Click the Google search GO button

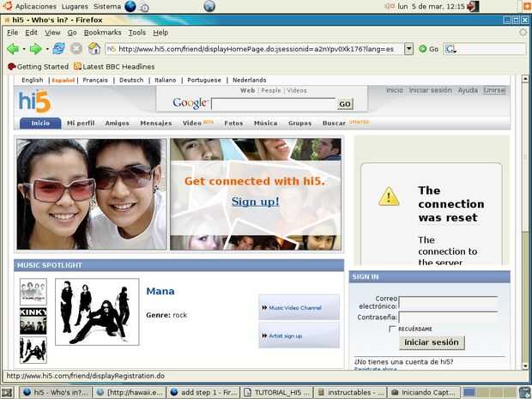point(345,104)
